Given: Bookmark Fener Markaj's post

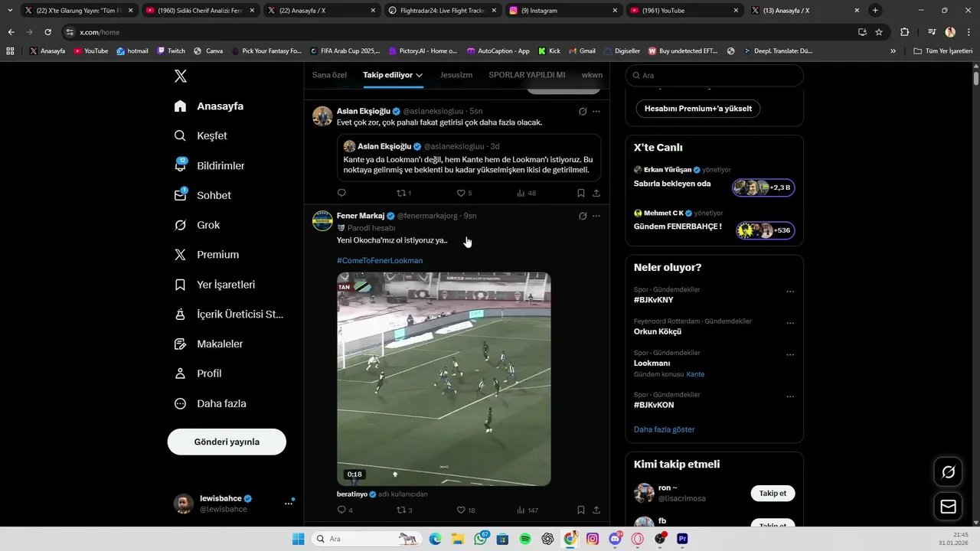Looking at the screenshot, I should click(x=581, y=510).
